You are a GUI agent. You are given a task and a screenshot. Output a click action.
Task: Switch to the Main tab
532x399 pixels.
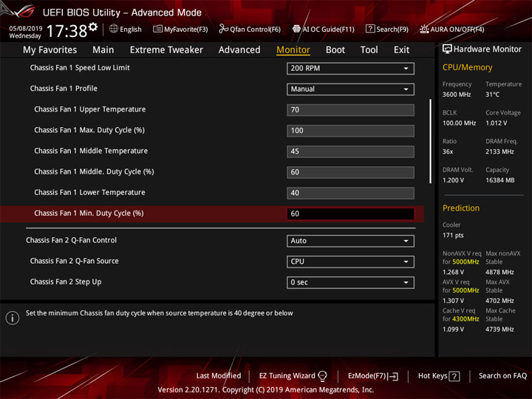tap(103, 50)
